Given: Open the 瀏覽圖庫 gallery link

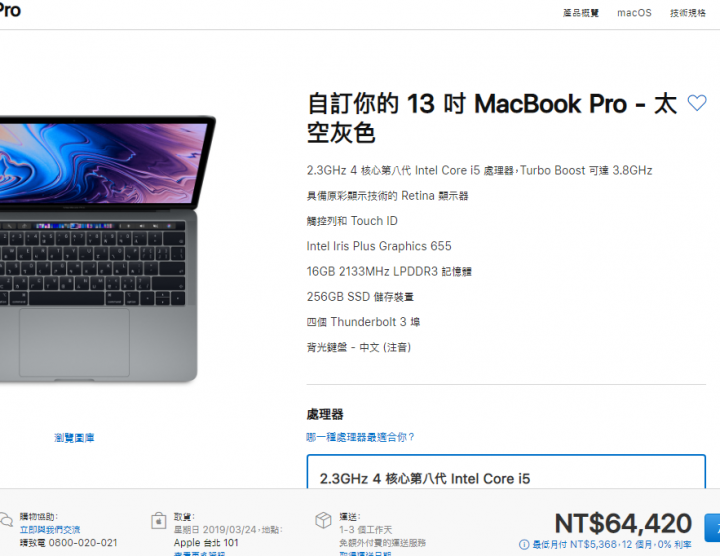Looking at the screenshot, I should pyautogui.click(x=74, y=438).
